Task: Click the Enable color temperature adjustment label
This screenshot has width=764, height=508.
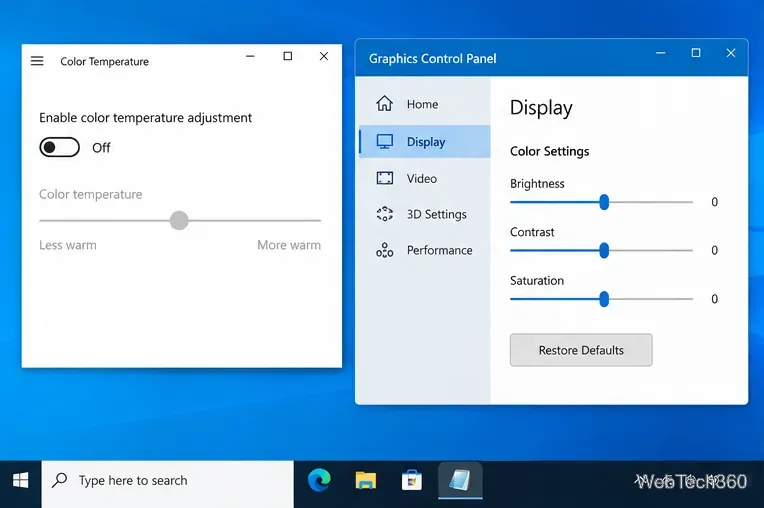Action: pyautogui.click(x=145, y=118)
